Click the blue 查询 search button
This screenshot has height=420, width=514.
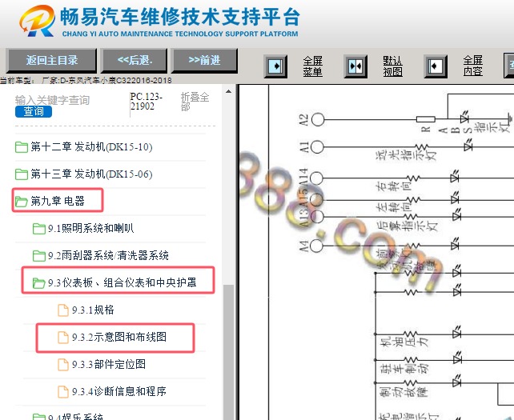click(x=34, y=111)
